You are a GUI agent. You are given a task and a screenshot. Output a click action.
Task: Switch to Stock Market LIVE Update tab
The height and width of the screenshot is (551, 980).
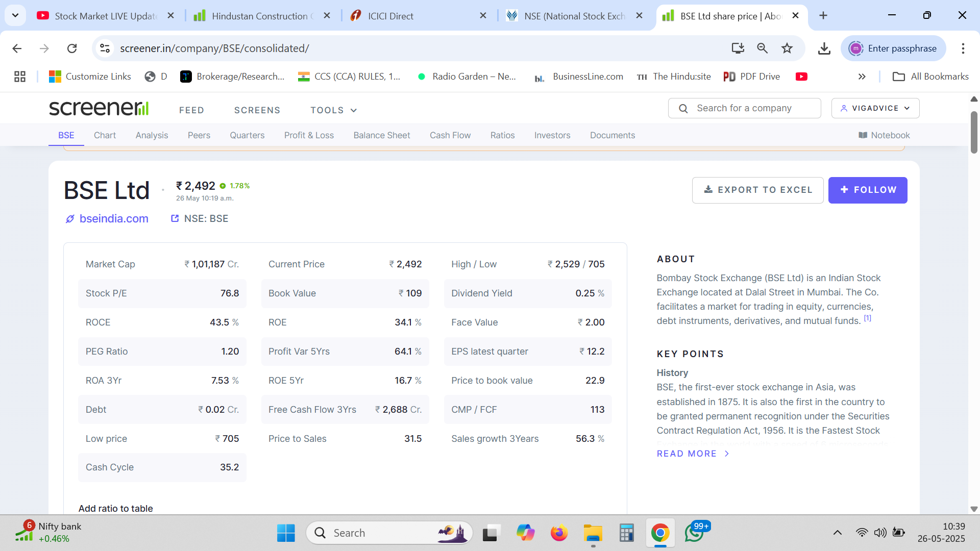click(106, 16)
